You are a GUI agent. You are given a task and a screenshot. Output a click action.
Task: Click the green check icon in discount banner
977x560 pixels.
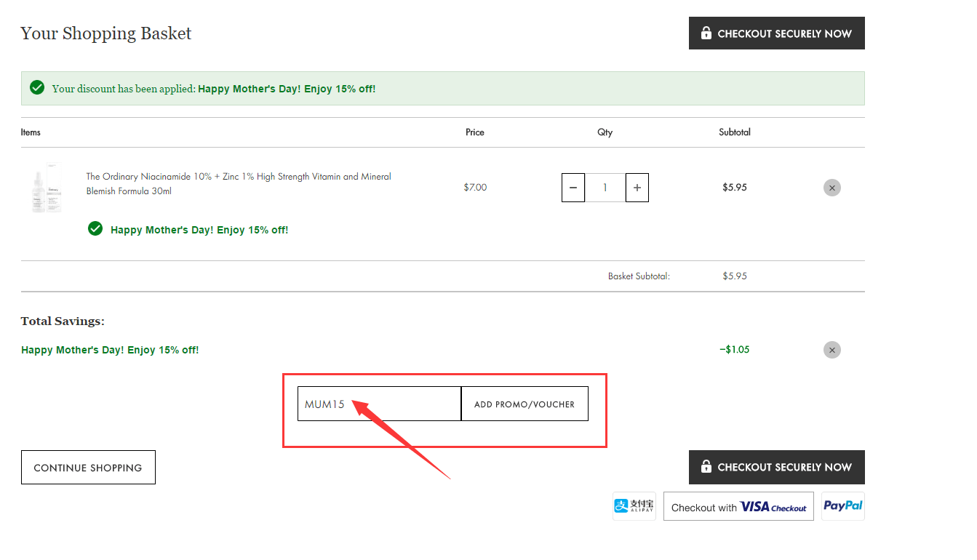[37, 88]
